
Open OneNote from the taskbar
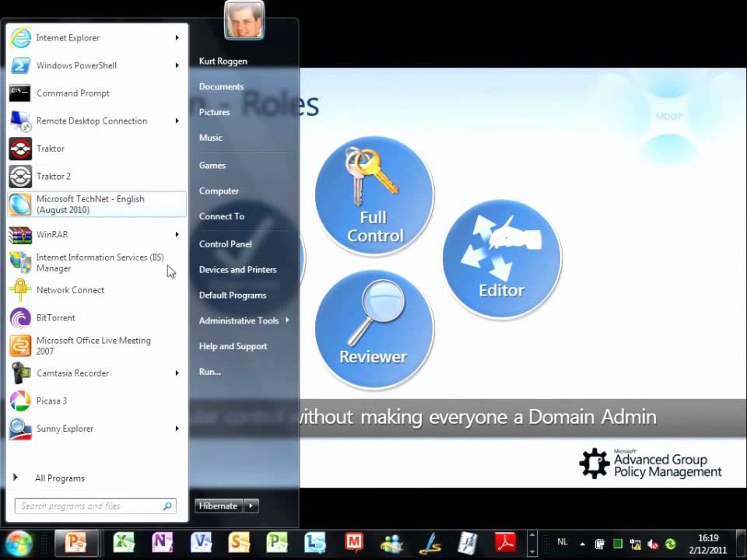pyautogui.click(x=162, y=542)
